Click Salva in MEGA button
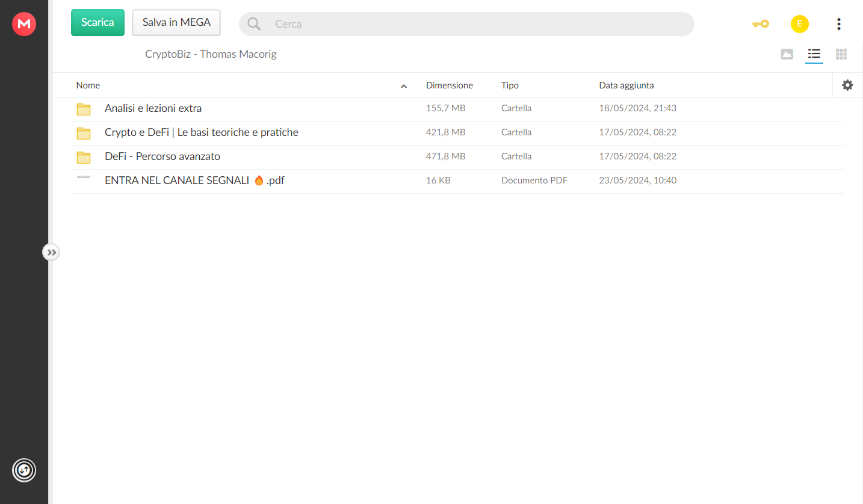The height and width of the screenshot is (504, 863). pos(176,22)
